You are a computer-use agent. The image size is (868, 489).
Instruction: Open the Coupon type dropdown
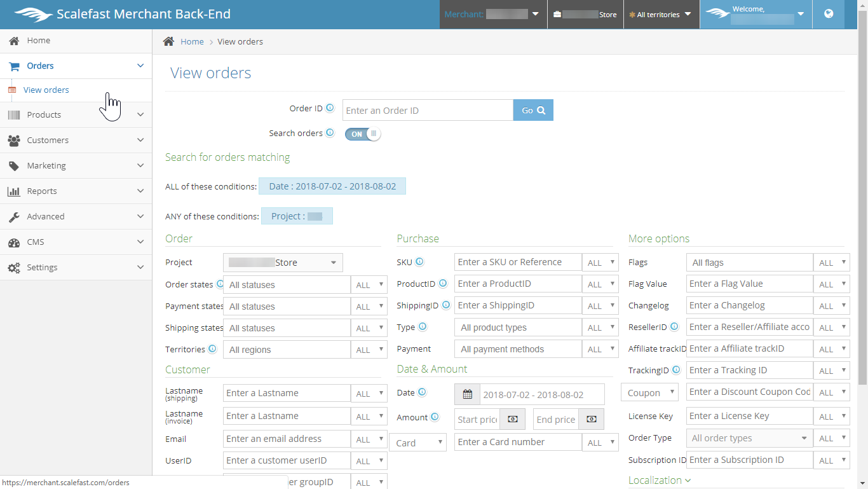(649, 392)
